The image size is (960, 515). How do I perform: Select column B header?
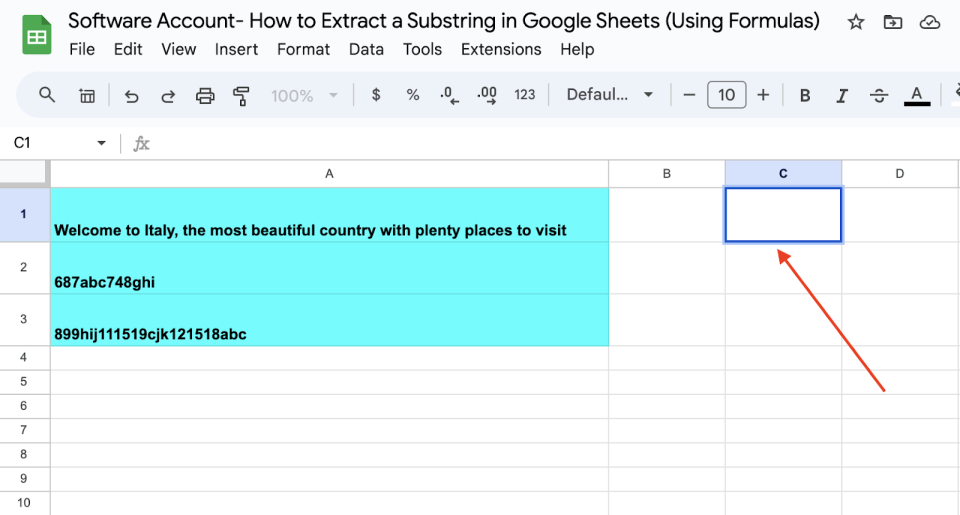click(667, 174)
